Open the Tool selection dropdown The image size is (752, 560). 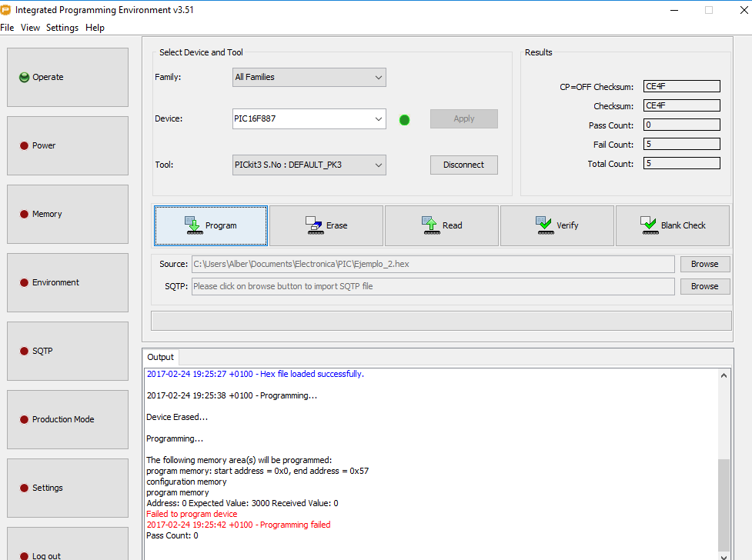tap(309, 165)
